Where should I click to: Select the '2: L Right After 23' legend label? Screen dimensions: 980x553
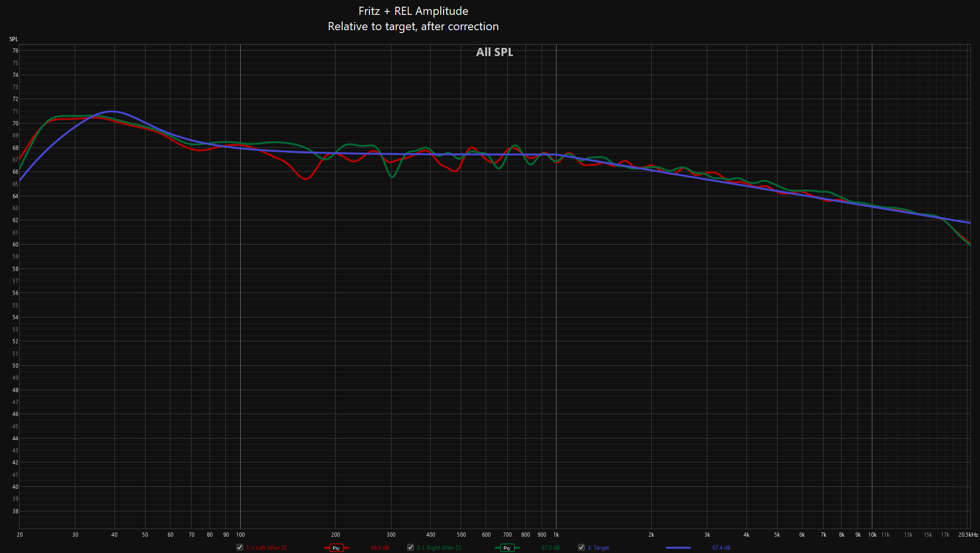[439, 548]
